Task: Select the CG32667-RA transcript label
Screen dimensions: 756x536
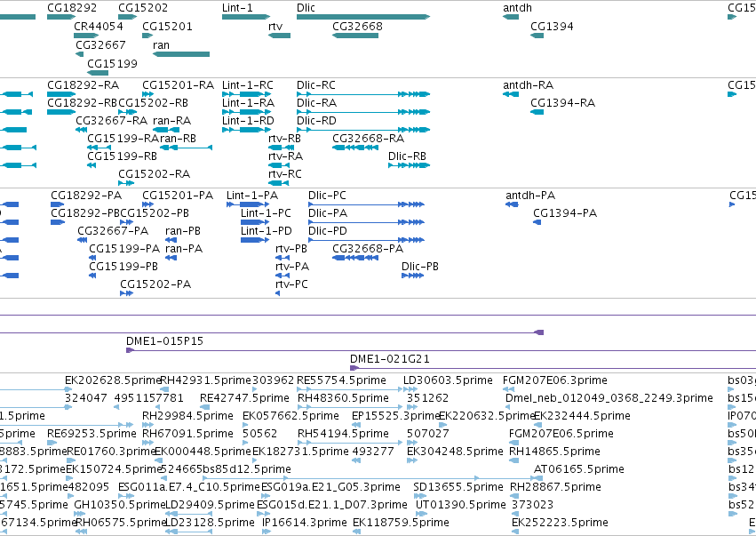Action: point(112,121)
